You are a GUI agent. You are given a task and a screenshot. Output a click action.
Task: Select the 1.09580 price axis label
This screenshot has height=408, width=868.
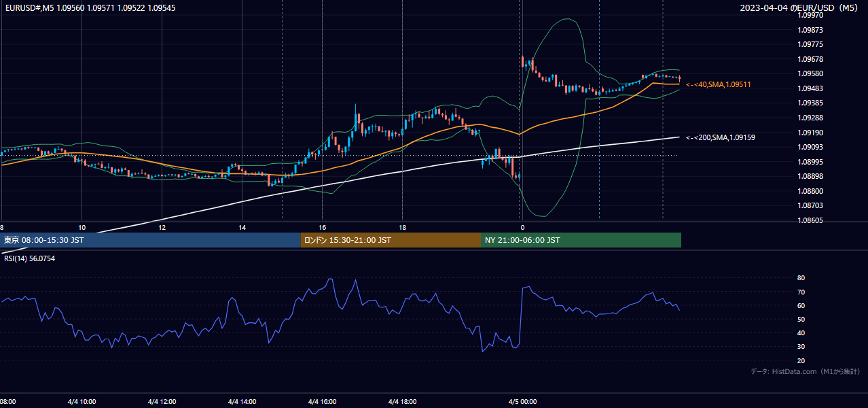tap(810, 73)
